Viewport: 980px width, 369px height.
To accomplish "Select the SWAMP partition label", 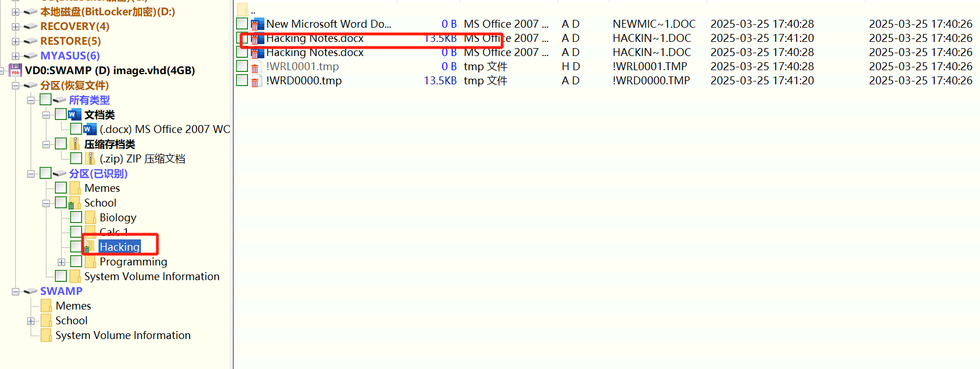I will 61,291.
